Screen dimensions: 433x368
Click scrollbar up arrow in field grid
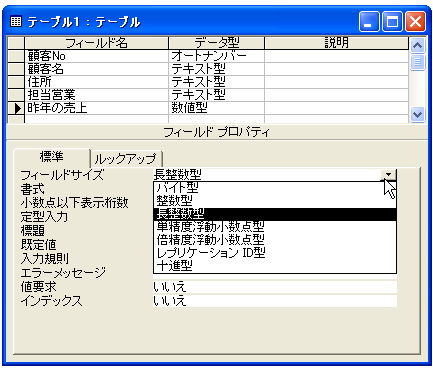(x=417, y=45)
